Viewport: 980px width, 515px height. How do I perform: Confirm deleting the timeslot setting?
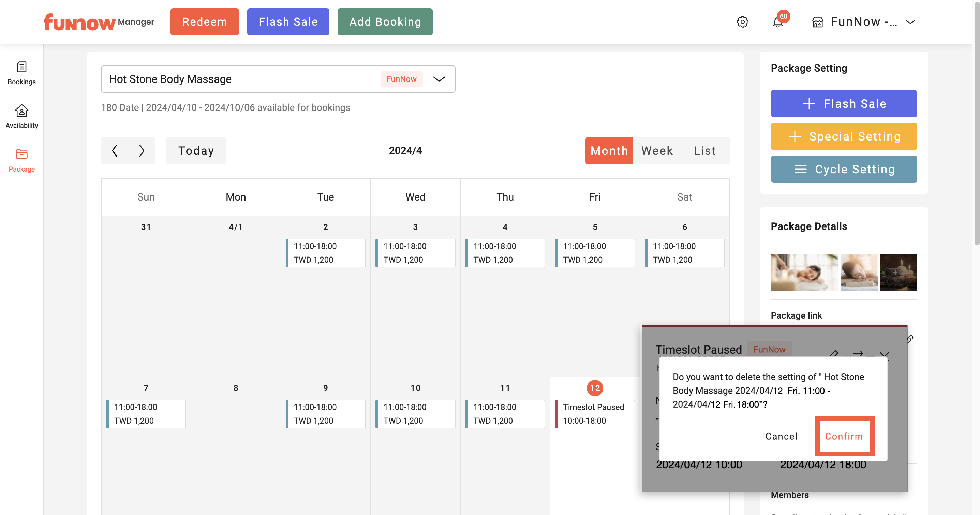coord(844,436)
